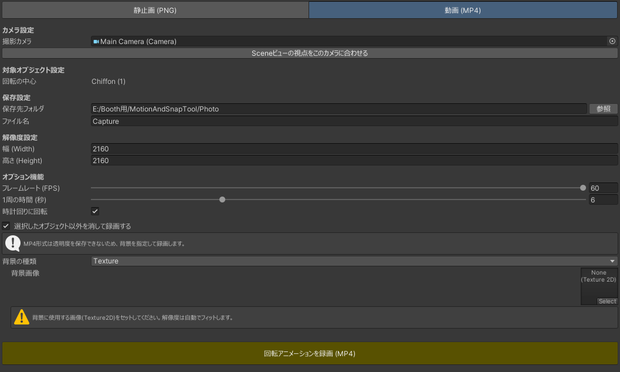Toggle 選択したオブジェクト以外を消して録画する checkbox
The image size is (620, 372).
click(x=6, y=226)
